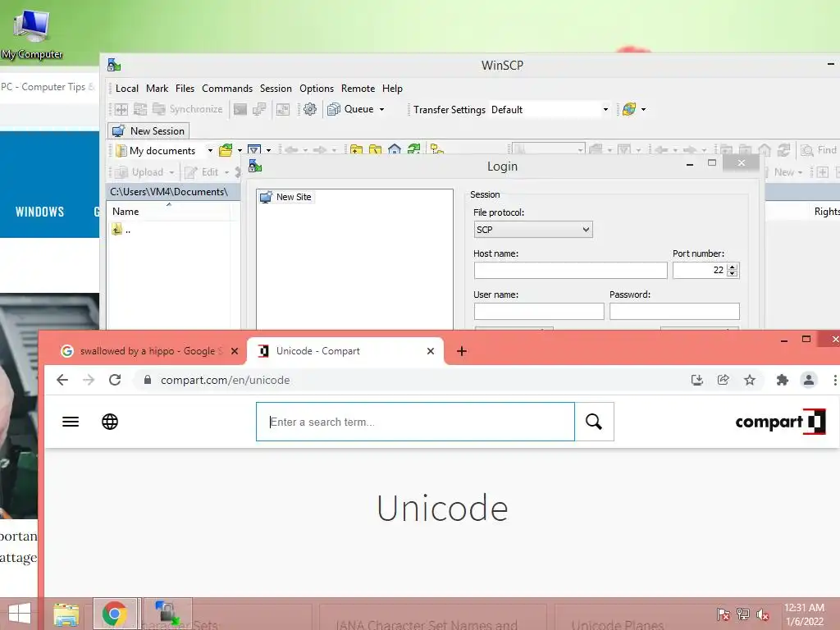Click the compart logo
Viewport: 840px width, 630px height.
point(780,422)
